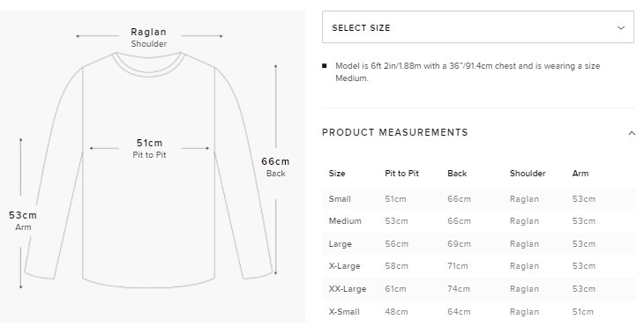Click the Shoulder column header
The height and width of the screenshot is (327, 644).
click(528, 174)
